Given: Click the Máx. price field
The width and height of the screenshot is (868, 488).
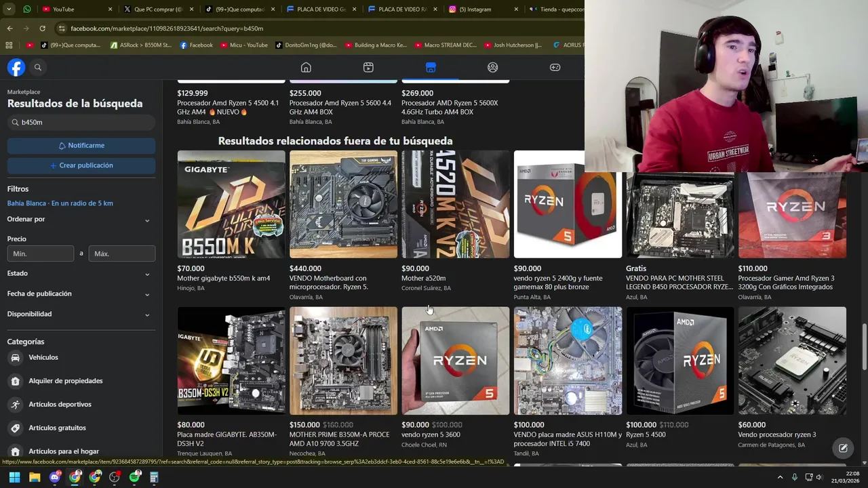Looking at the screenshot, I should (x=122, y=253).
